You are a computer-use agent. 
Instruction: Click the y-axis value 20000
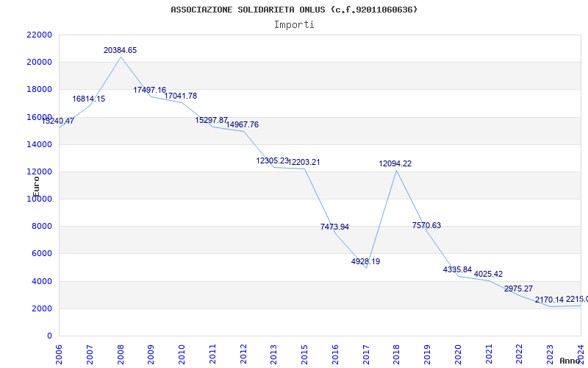(39, 63)
